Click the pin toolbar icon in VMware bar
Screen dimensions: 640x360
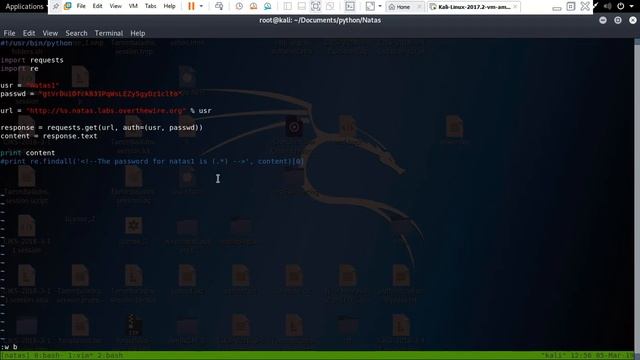point(56,7)
